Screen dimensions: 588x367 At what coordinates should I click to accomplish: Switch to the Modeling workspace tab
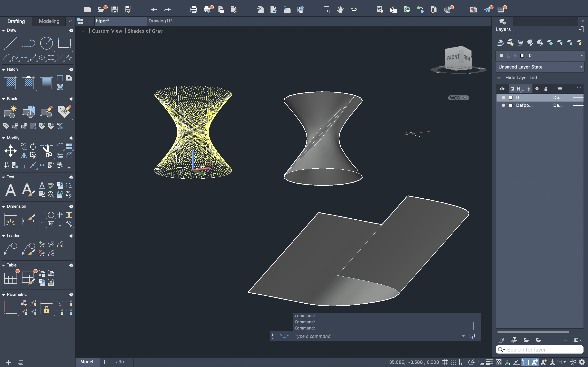click(x=49, y=21)
